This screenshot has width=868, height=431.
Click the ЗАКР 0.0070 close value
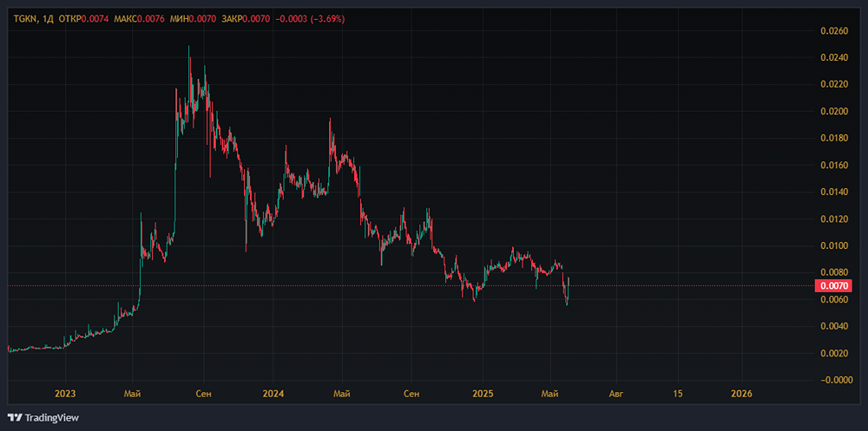(246, 19)
